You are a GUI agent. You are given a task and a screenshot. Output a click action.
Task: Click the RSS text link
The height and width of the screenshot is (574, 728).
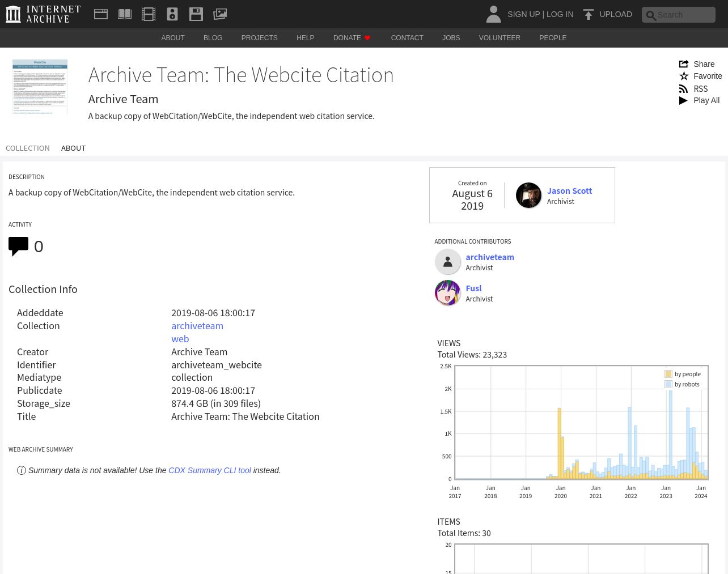pyautogui.click(x=701, y=88)
